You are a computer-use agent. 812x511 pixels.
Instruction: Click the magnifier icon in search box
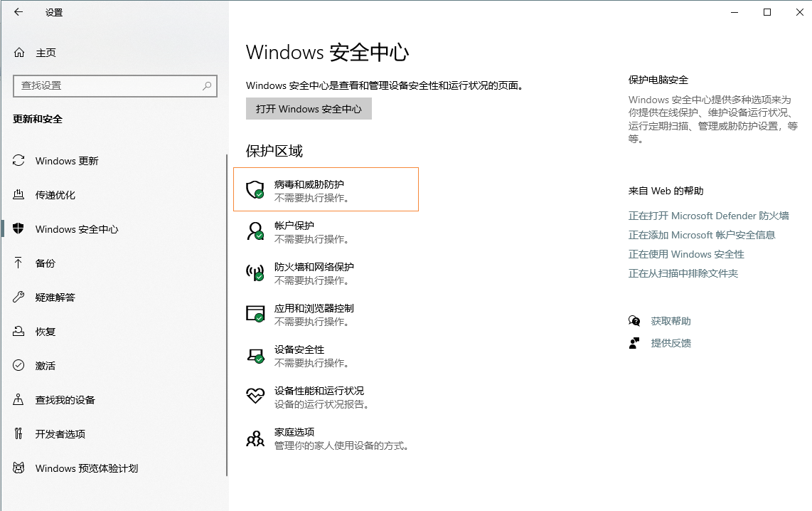point(207,85)
